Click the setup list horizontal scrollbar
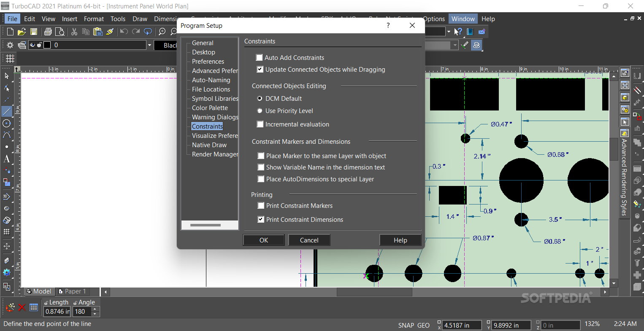Viewport: 644px width, 331px height. [x=206, y=225]
